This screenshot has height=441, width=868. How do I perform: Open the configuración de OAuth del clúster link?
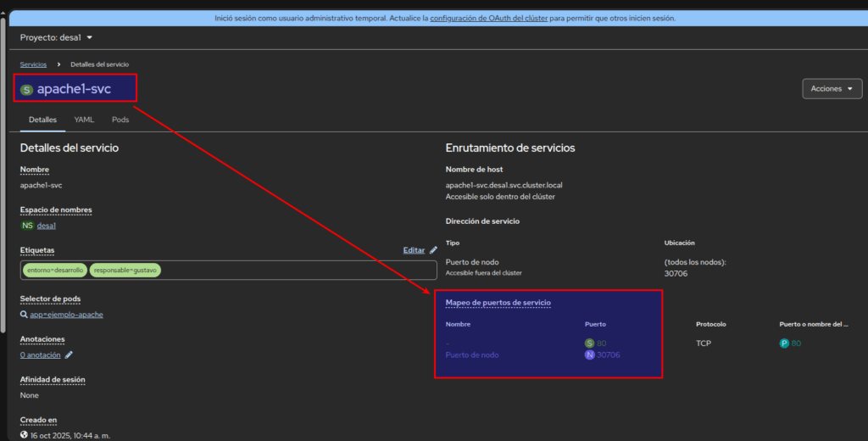[489, 18]
